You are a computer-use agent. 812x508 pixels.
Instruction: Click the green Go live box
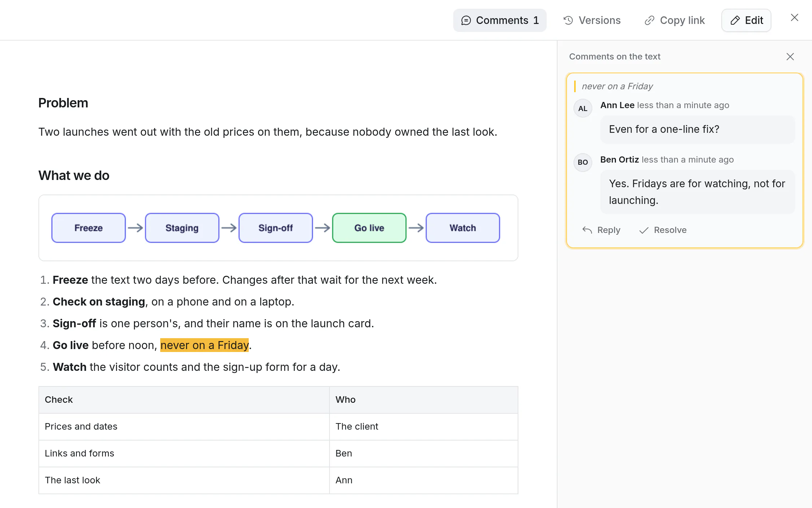(369, 228)
